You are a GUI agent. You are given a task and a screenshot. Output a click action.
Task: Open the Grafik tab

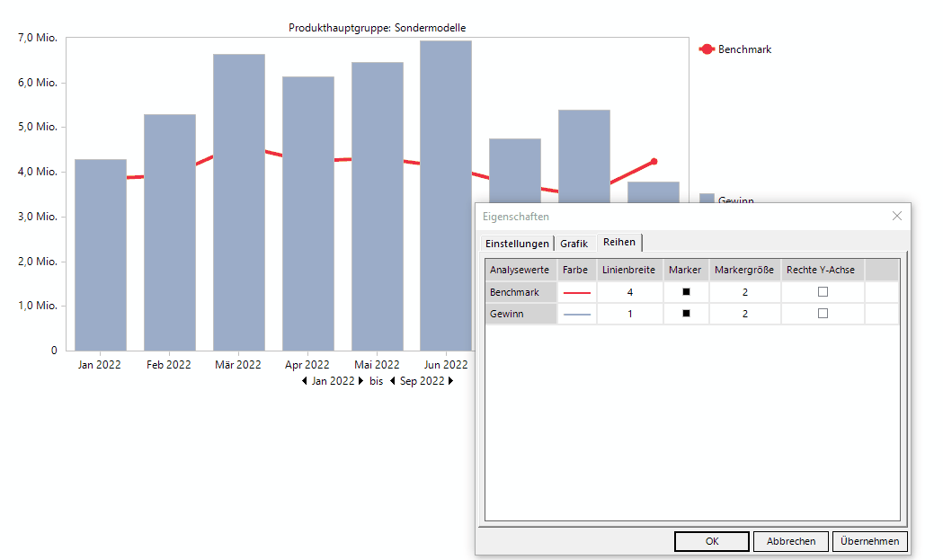pos(574,244)
